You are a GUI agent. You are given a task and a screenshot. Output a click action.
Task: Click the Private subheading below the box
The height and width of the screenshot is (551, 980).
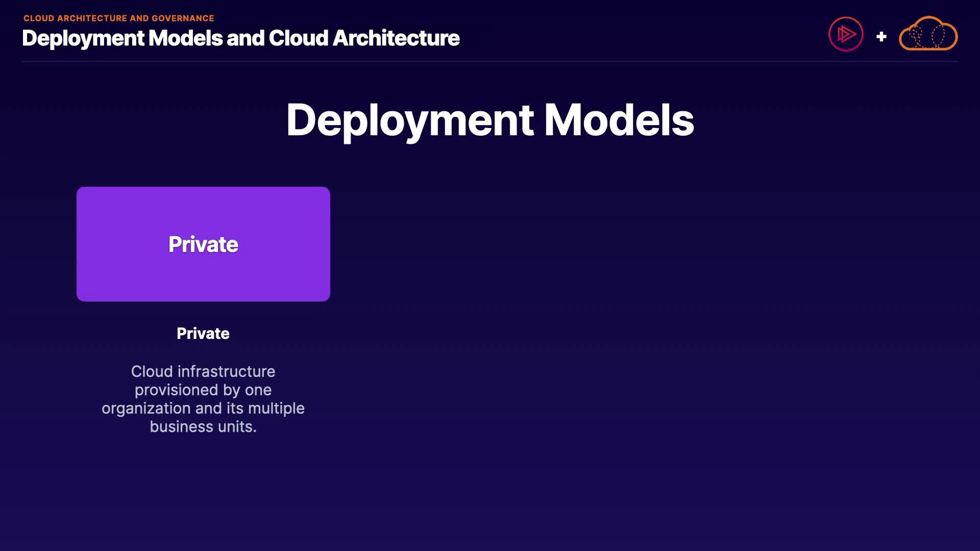click(x=203, y=334)
